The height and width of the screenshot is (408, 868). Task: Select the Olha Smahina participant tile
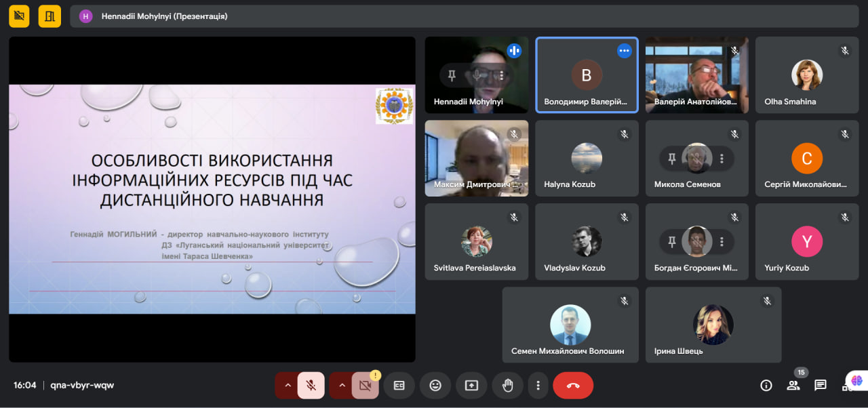pyautogui.click(x=807, y=75)
